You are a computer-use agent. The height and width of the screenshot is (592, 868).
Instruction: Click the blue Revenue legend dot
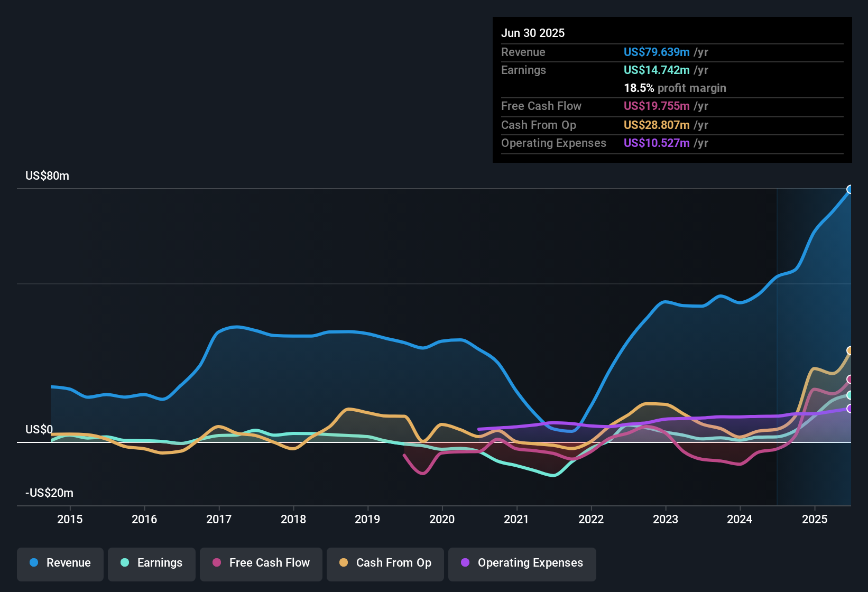click(x=34, y=563)
